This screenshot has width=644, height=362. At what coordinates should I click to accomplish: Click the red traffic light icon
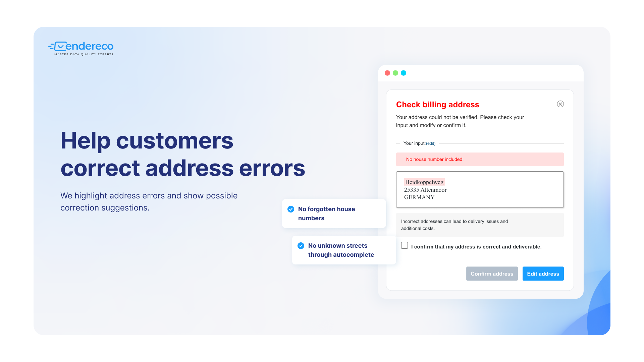click(x=387, y=72)
